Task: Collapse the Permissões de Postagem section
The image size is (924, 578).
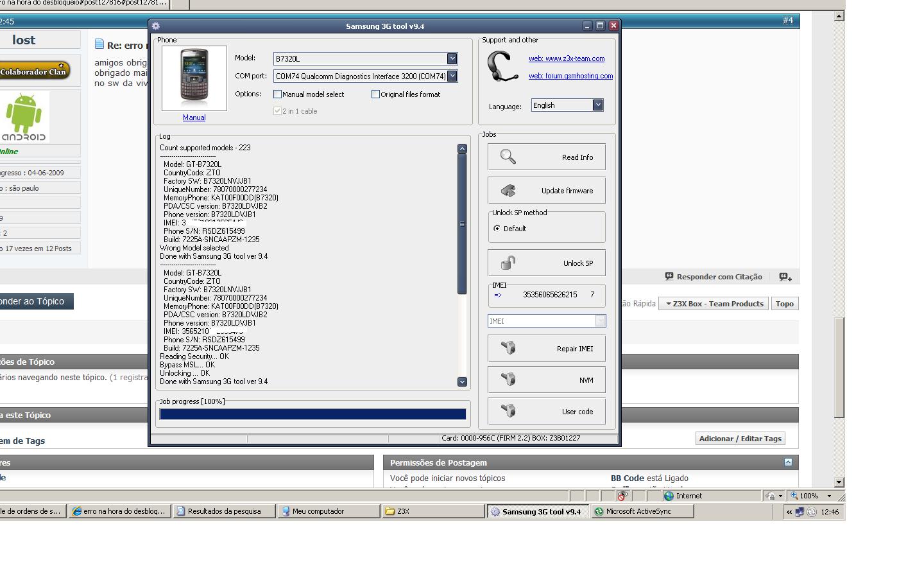Action: [788, 462]
